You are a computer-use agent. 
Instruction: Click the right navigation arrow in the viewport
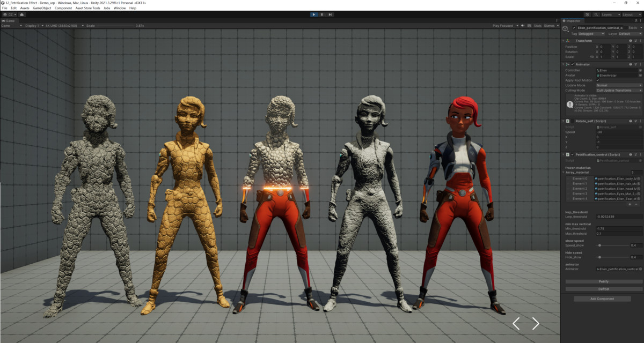tap(536, 324)
